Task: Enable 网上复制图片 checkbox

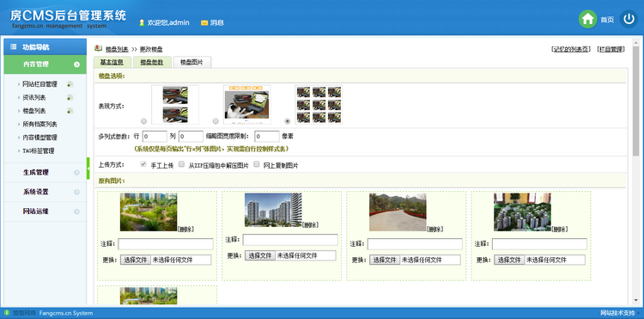Action: click(x=257, y=164)
